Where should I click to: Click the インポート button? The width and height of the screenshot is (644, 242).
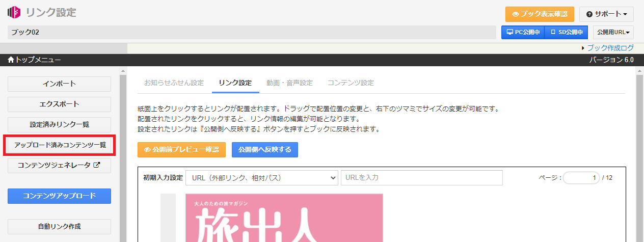59,84
